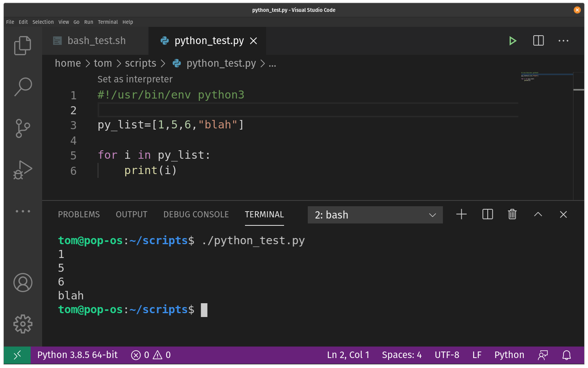588x368 pixels.
Task: Kill terminal with the trash icon
Action: [512, 214]
